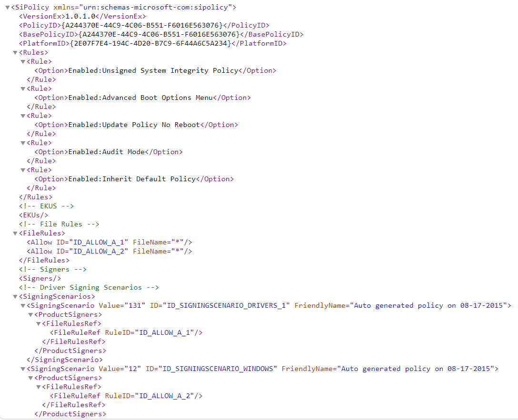Collapse the Rules element triangle
This screenshot has height=420, width=518.
pyautogui.click(x=15, y=52)
